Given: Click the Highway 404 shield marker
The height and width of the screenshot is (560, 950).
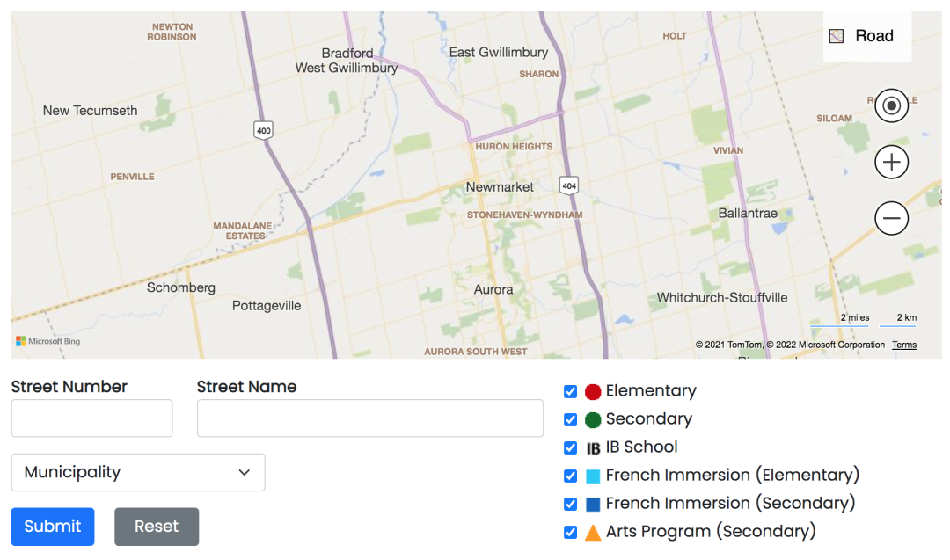Looking at the screenshot, I should [569, 185].
